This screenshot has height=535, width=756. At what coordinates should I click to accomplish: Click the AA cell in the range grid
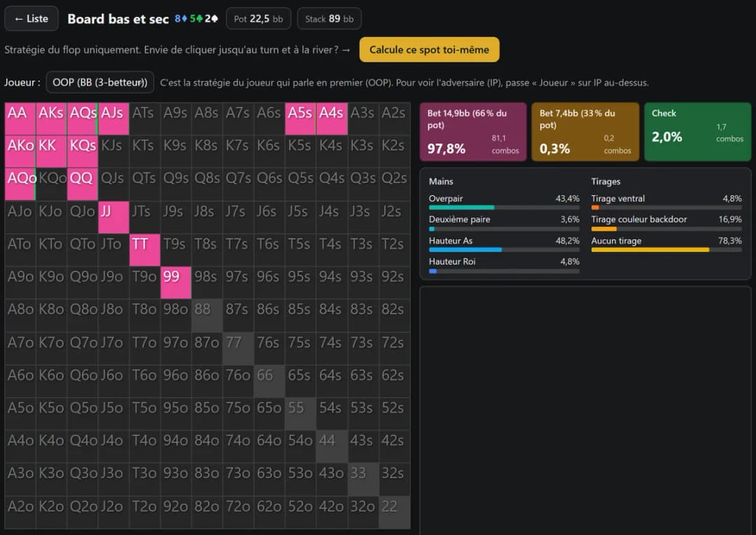[x=20, y=118]
